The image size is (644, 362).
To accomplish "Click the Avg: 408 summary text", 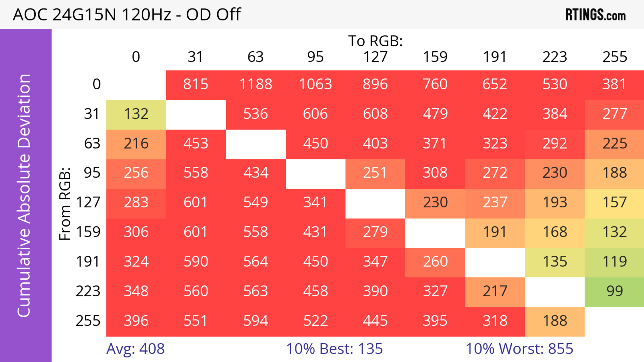I will pos(135,349).
